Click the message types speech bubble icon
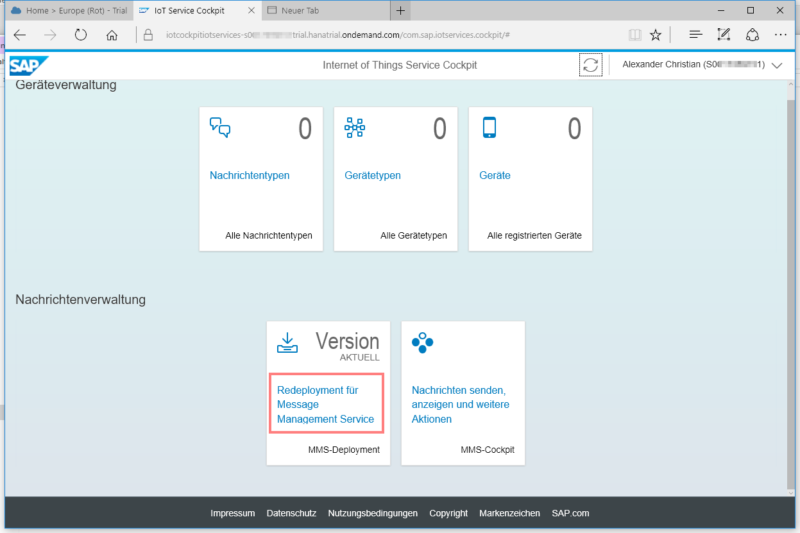Viewport: 800px width, 533px height. click(220, 127)
